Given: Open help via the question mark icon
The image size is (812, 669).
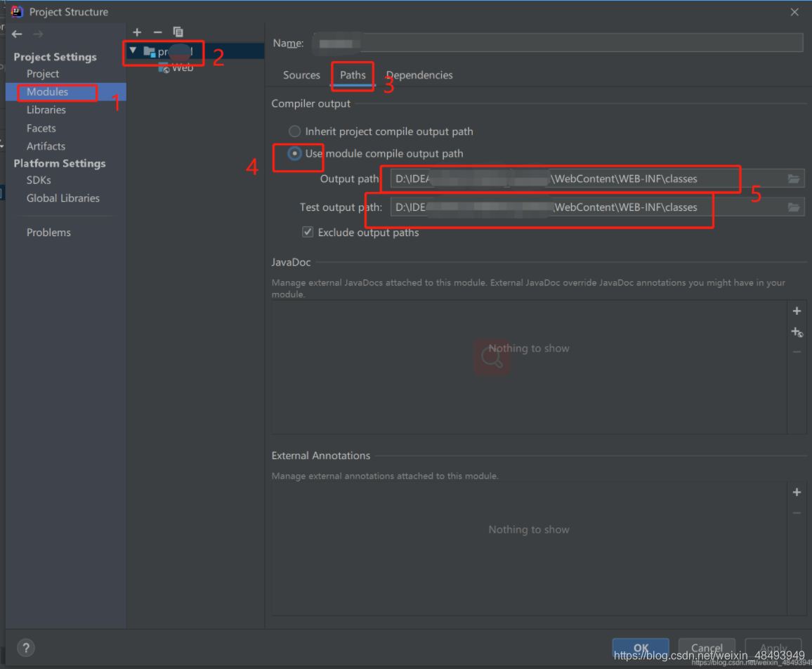Looking at the screenshot, I should click(x=25, y=647).
